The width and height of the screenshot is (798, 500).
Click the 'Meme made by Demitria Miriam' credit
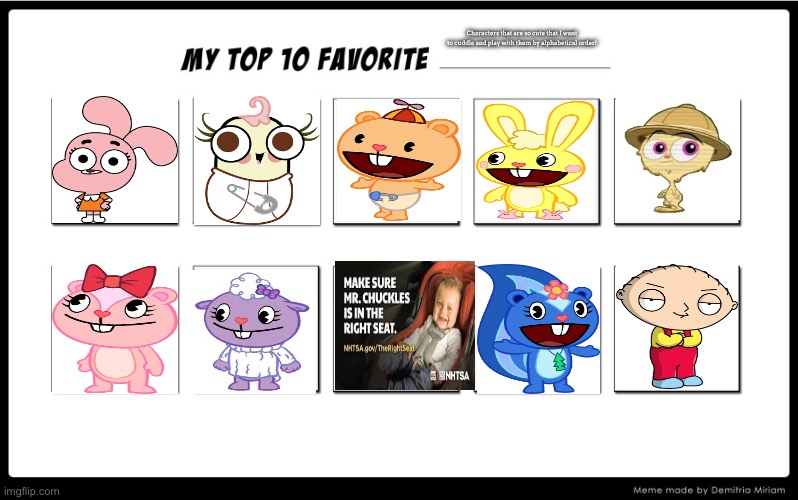709,490
